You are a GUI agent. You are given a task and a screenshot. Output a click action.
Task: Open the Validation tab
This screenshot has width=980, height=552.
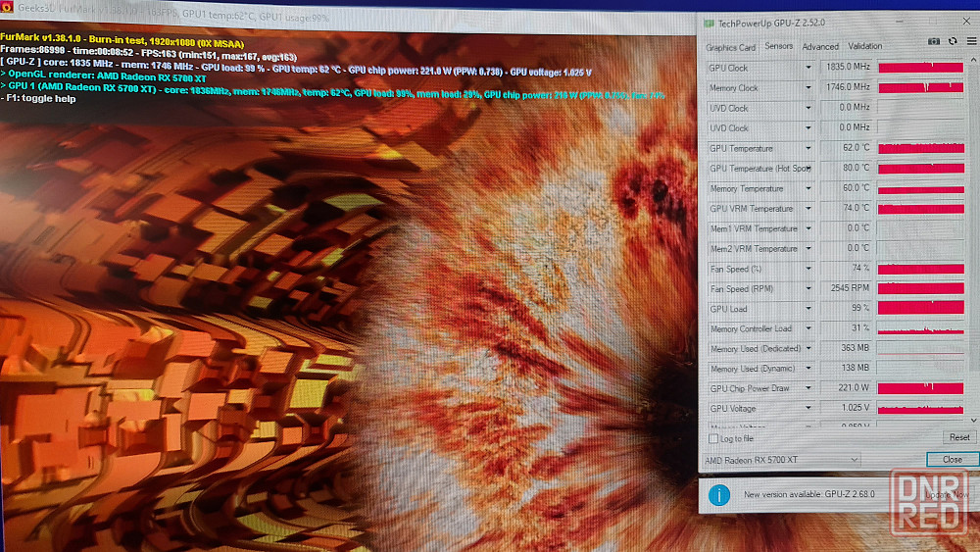click(x=864, y=47)
